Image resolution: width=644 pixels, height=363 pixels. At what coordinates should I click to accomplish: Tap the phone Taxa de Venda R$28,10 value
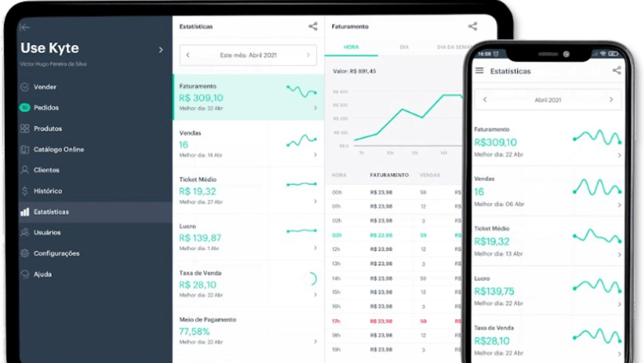tap(492, 341)
